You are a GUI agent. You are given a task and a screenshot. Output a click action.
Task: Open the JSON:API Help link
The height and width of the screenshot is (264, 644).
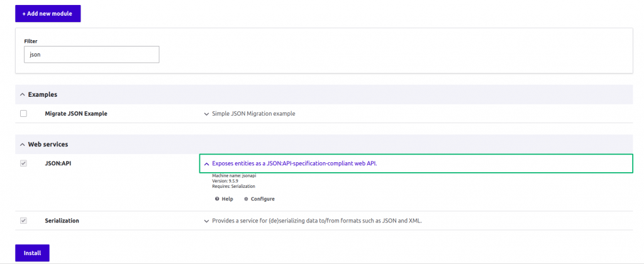pyautogui.click(x=227, y=199)
